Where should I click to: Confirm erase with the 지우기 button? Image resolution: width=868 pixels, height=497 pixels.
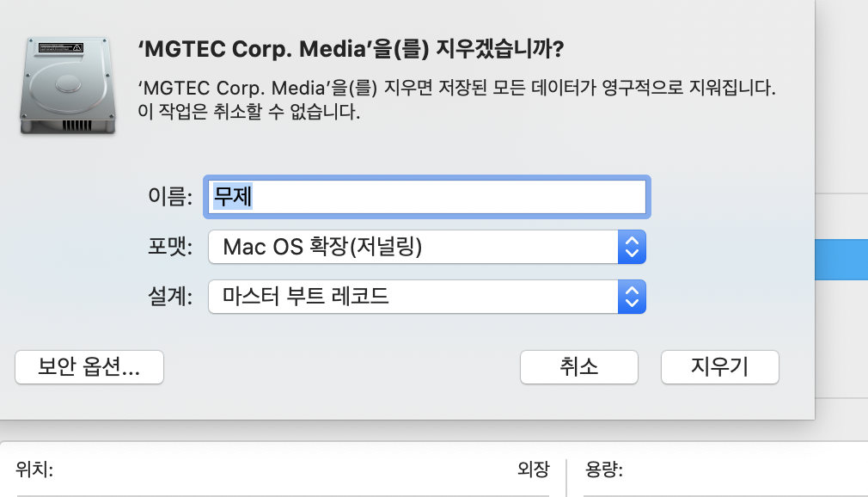pyautogui.click(x=719, y=367)
